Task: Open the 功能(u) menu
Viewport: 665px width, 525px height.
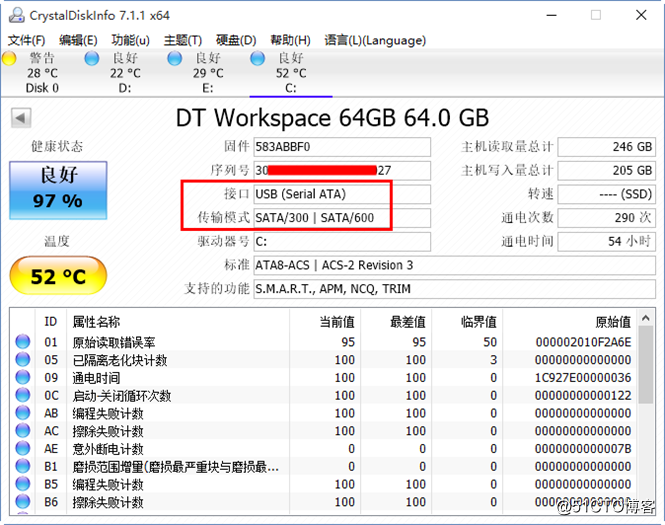Action: click(131, 40)
